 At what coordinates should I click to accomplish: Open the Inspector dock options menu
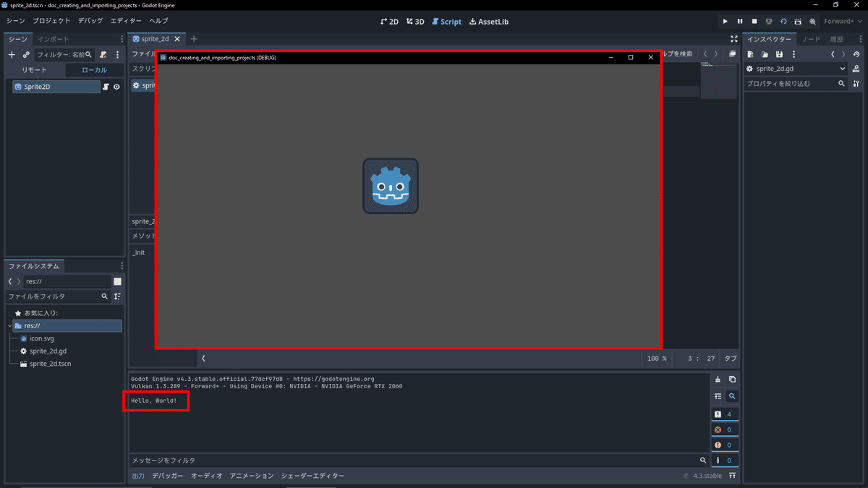[x=859, y=39]
